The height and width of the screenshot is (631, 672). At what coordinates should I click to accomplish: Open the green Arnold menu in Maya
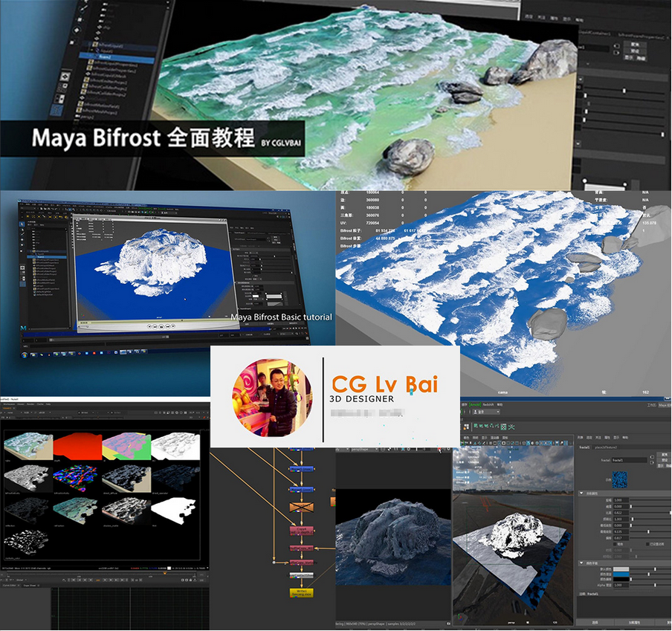[x=475, y=404]
